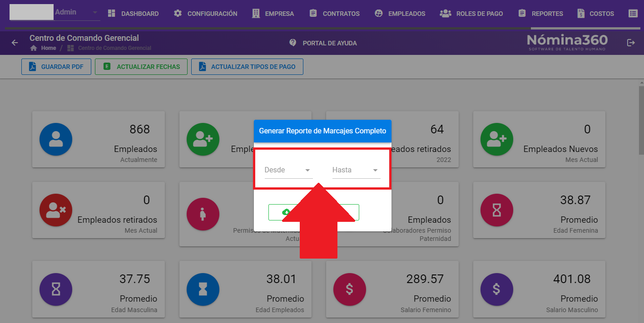644x323 pixels.
Task: Open the Roles de Pago menu
Action: coord(471,14)
